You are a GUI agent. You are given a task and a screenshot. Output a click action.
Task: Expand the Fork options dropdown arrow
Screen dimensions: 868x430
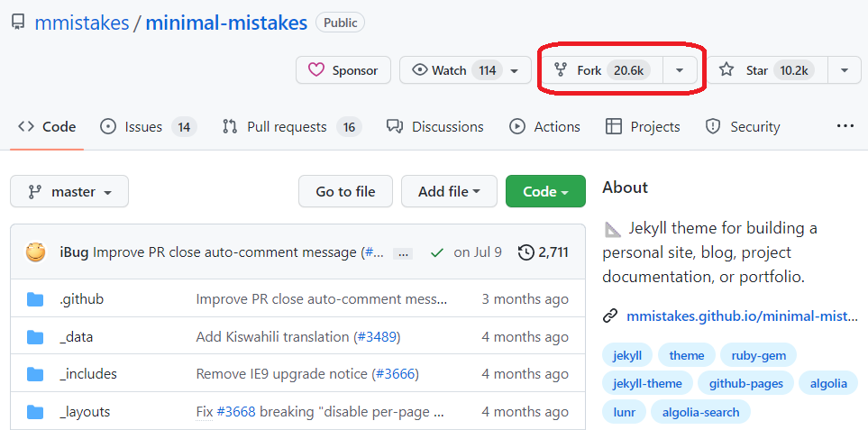click(x=681, y=70)
